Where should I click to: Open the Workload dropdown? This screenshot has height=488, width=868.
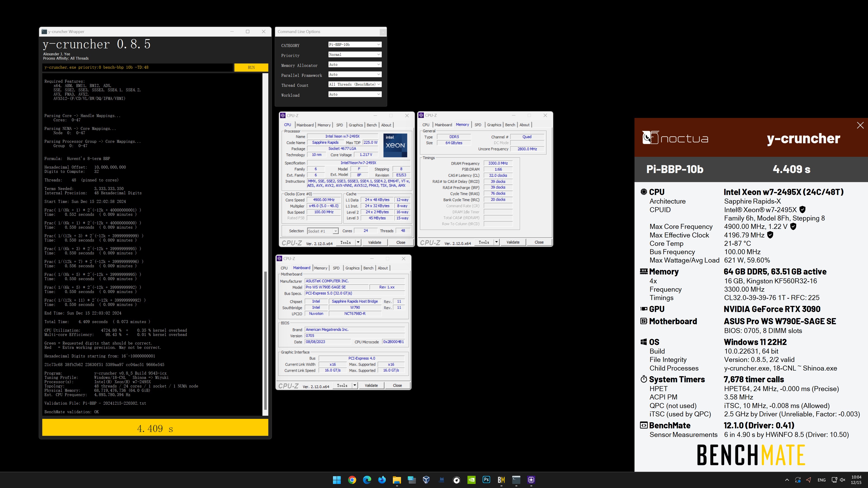(355, 94)
